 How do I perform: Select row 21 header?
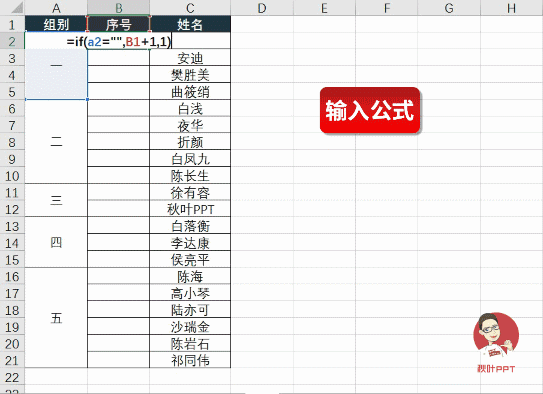(x=12, y=360)
